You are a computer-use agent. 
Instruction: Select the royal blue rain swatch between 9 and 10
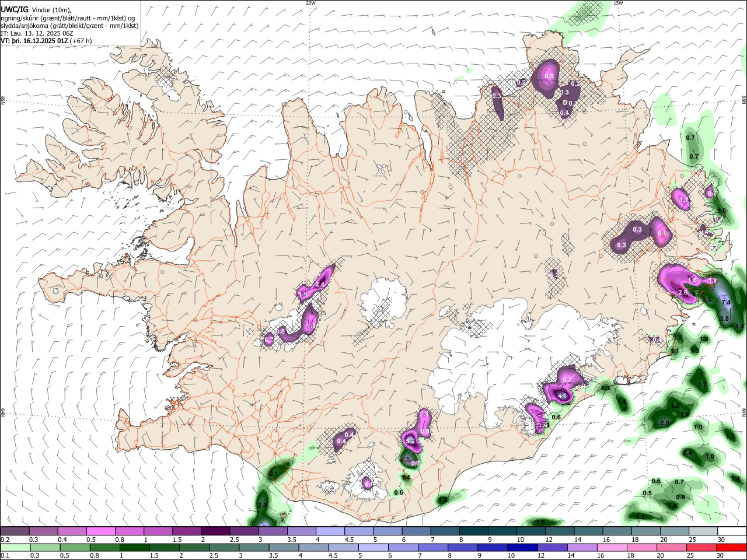click(x=491, y=547)
